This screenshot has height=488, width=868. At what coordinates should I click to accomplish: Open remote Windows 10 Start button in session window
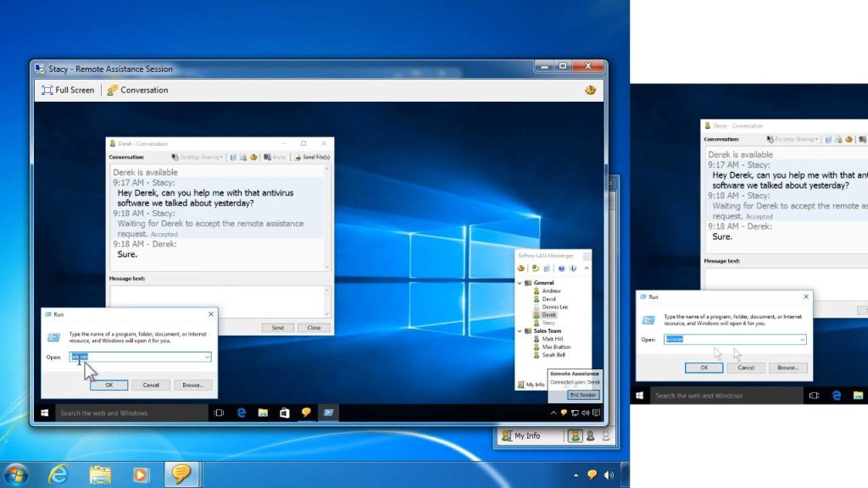coord(45,413)
